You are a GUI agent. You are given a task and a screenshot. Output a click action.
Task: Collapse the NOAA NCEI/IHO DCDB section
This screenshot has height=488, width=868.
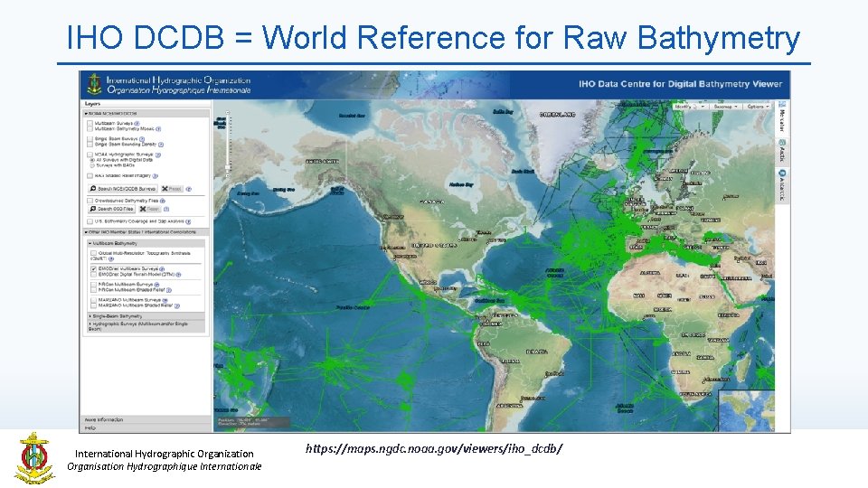click(x=146, y=114)
